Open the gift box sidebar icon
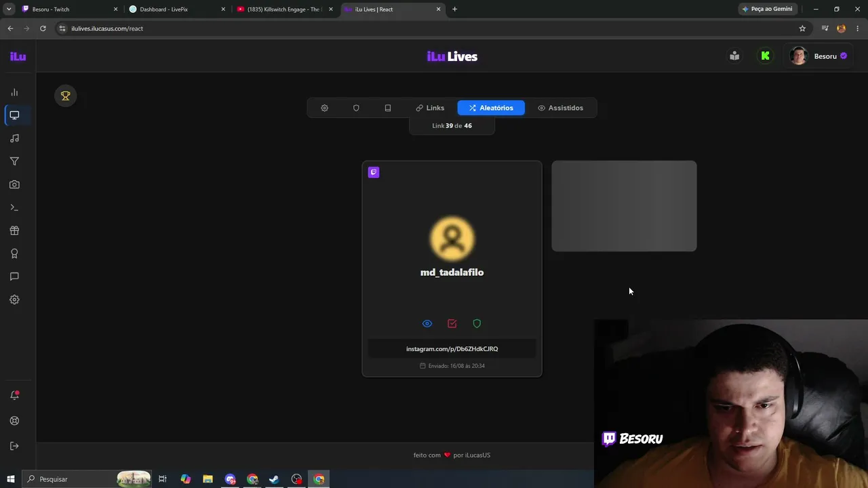 (x=14, y=230)
